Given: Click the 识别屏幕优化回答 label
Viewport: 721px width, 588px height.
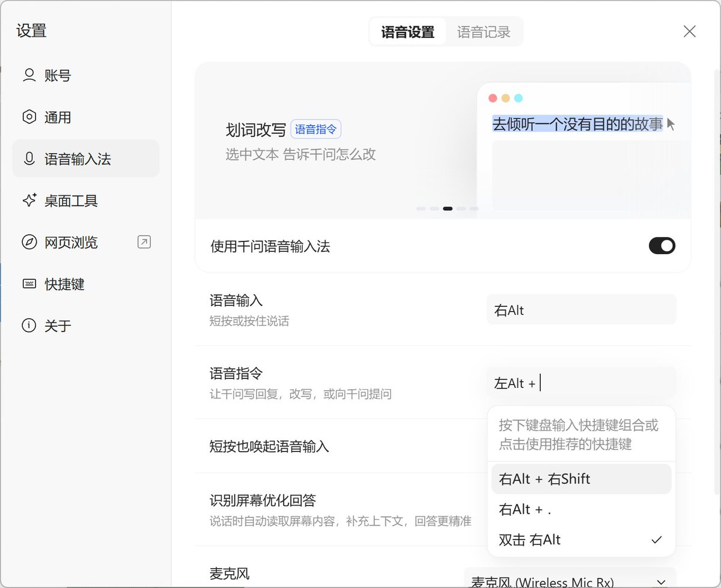Looking at the screenshot, I should [263, 500].
